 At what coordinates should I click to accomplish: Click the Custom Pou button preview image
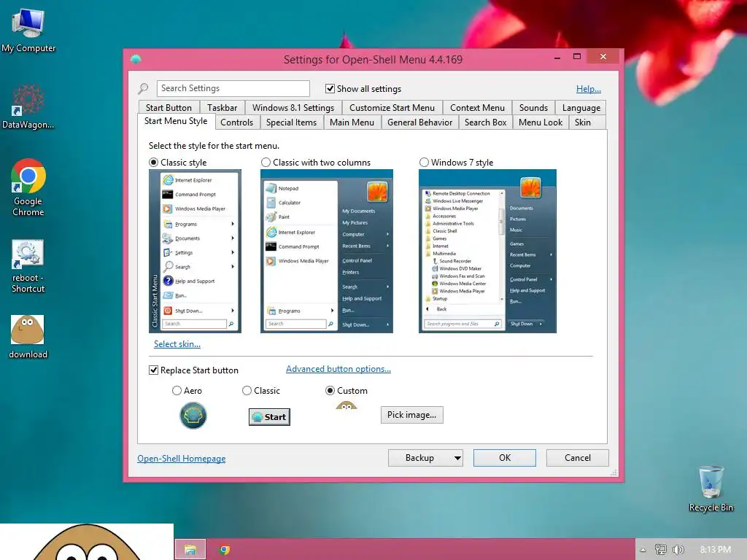click(x=347, y=405)
